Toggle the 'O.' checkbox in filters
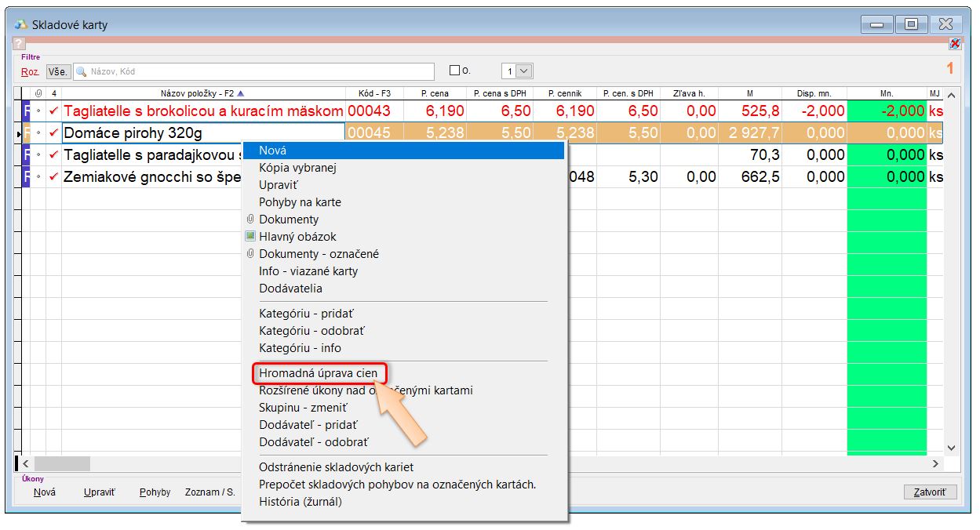The height and width of the screenshot is (530, 980). tap(454, 71)
